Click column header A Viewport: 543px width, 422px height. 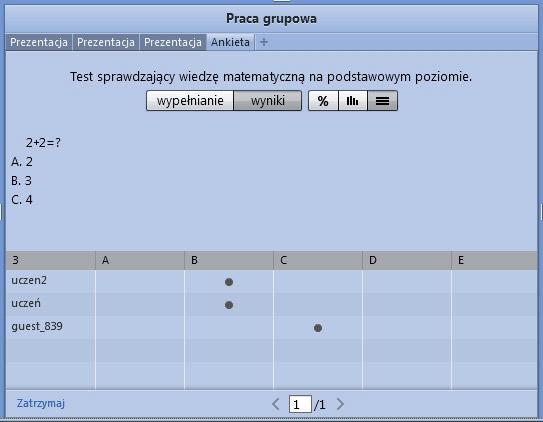pyautogui.click(x=140, y=260)
